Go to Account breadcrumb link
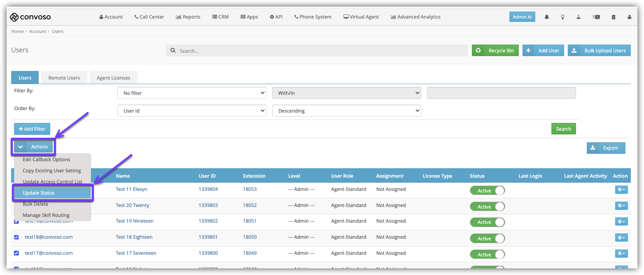 click(38, 31)
